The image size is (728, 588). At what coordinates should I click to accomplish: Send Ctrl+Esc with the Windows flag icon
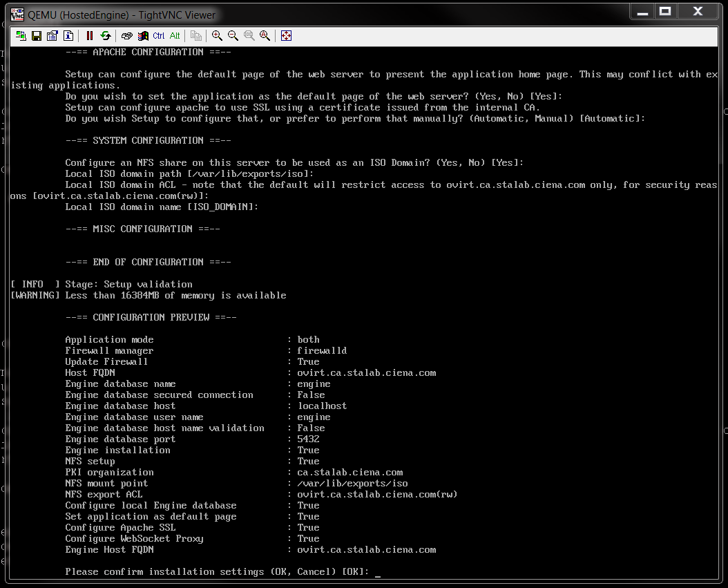coord(143,36)
